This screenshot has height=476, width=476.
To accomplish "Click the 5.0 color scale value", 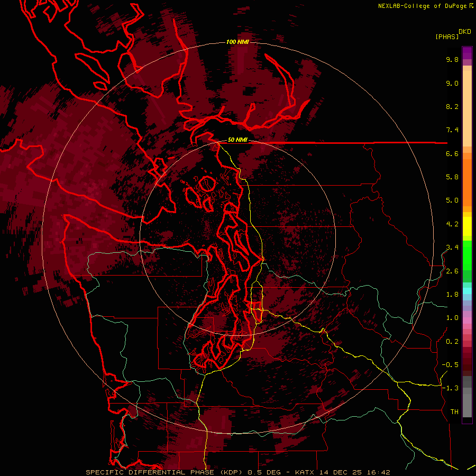I will click(x=452, y=200).
